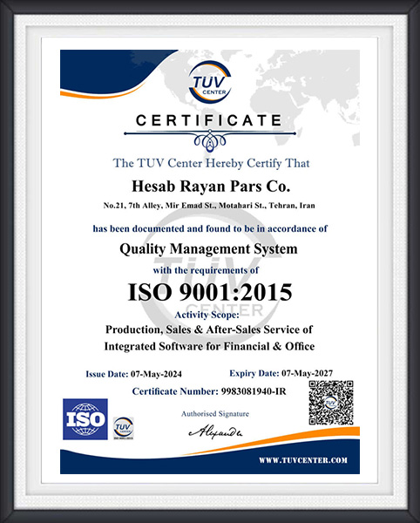Click "Integrated Software for Financial & Office" line
The image size is (420, 523).
pos(209,346)
